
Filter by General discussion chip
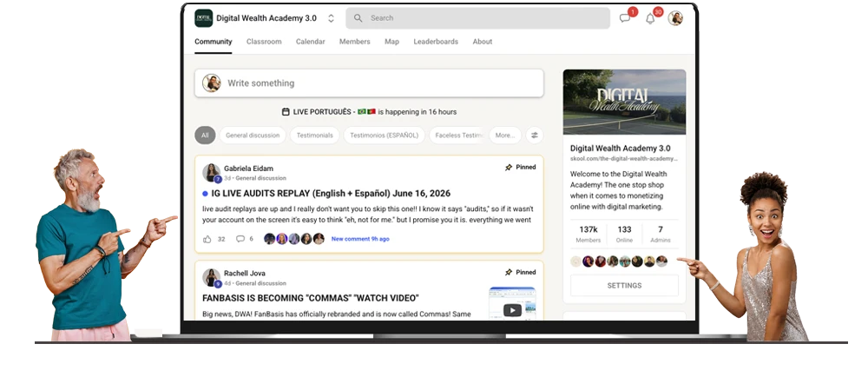coord(253,136)
